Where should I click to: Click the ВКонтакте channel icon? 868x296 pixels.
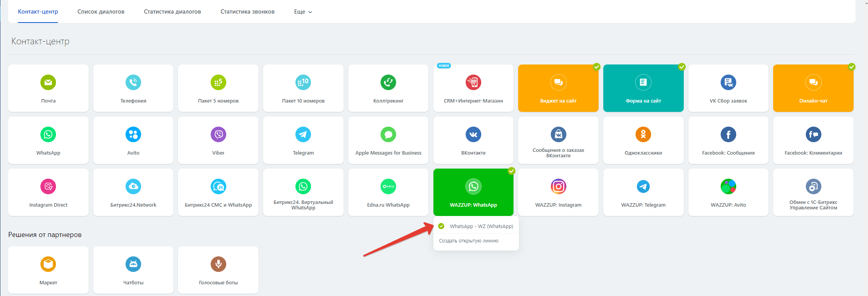(x=473, y=134)
